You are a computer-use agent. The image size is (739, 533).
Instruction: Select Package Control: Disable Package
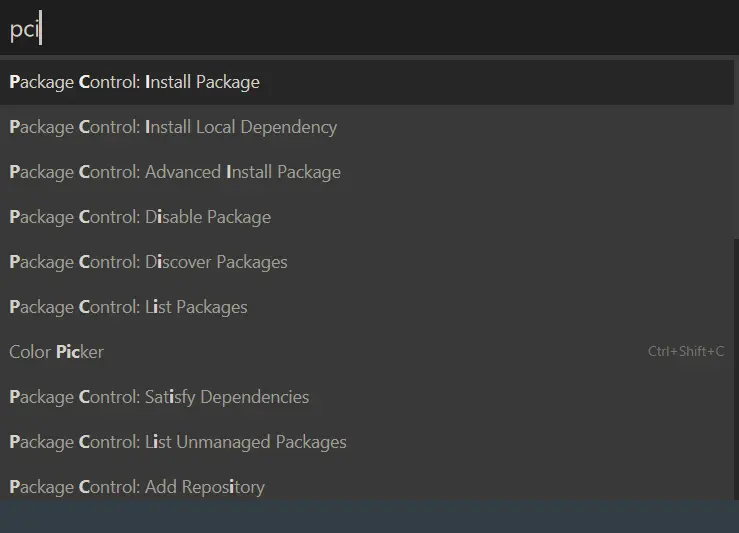tap(140, 217)
